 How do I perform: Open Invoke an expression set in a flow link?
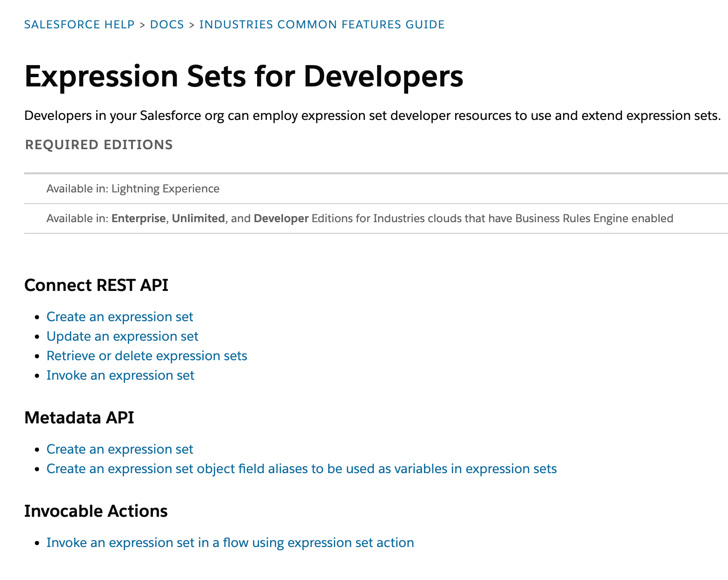point(230,542)
